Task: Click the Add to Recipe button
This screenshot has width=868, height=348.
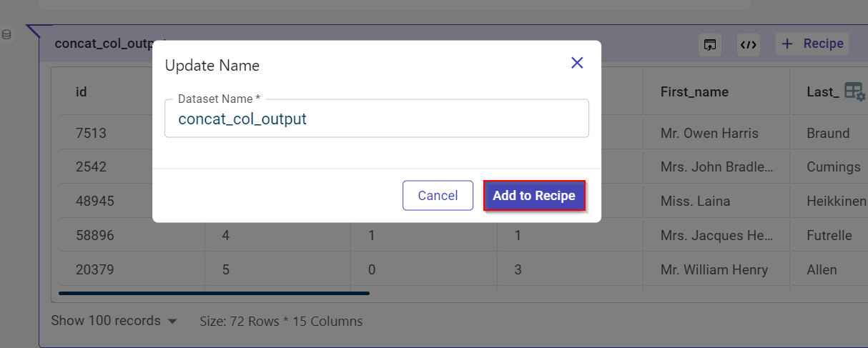Action: pyautogui.click(x=534, y=196)
